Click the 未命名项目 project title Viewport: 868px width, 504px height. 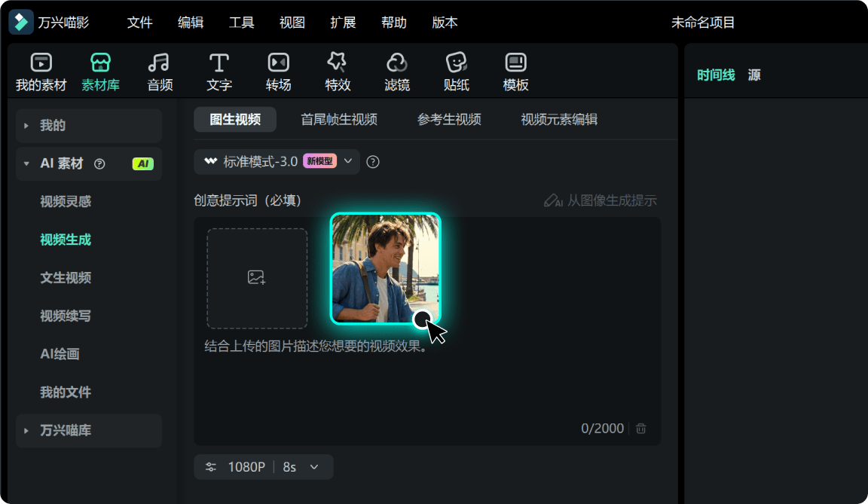pyautogui.click(x=703, y=23)
